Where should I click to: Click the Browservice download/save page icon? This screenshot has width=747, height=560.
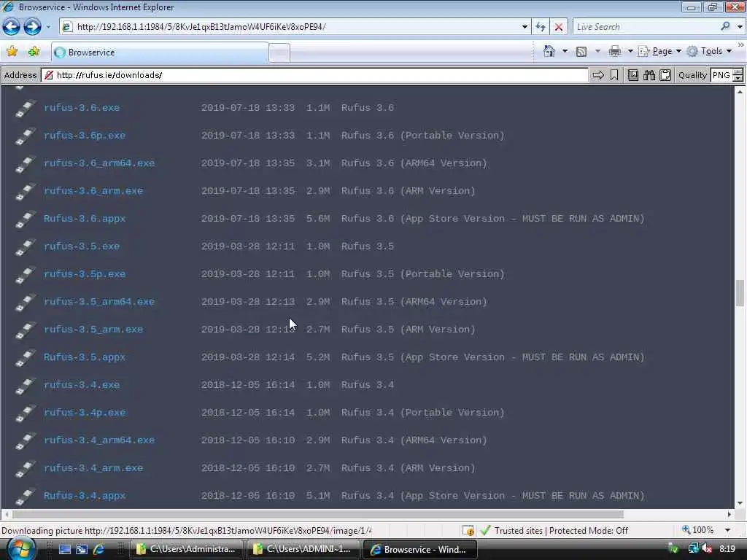633,75
